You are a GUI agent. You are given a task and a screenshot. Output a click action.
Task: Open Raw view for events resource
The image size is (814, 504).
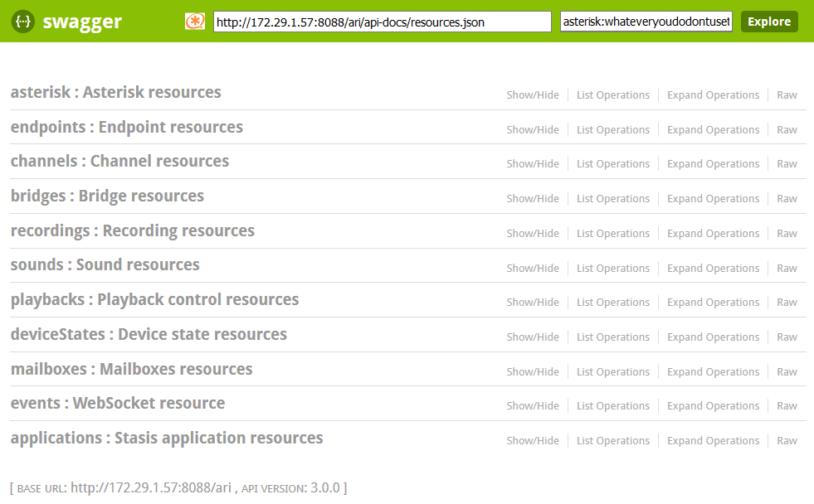tap(787, 406)
